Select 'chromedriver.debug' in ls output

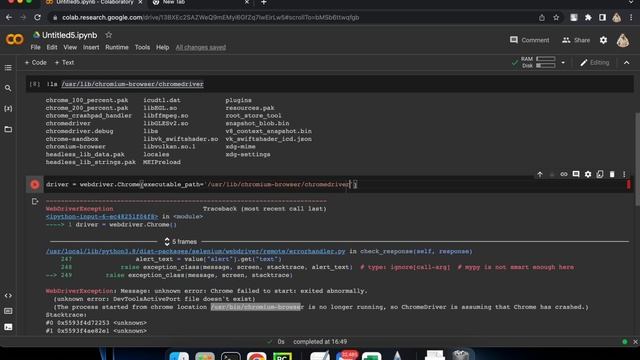click(80, 131)
